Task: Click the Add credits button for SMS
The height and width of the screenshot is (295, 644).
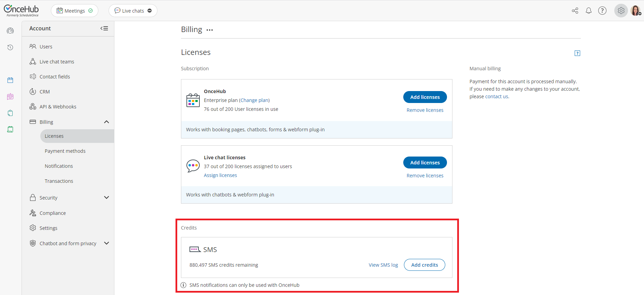Action: click(x=424, y=265)
